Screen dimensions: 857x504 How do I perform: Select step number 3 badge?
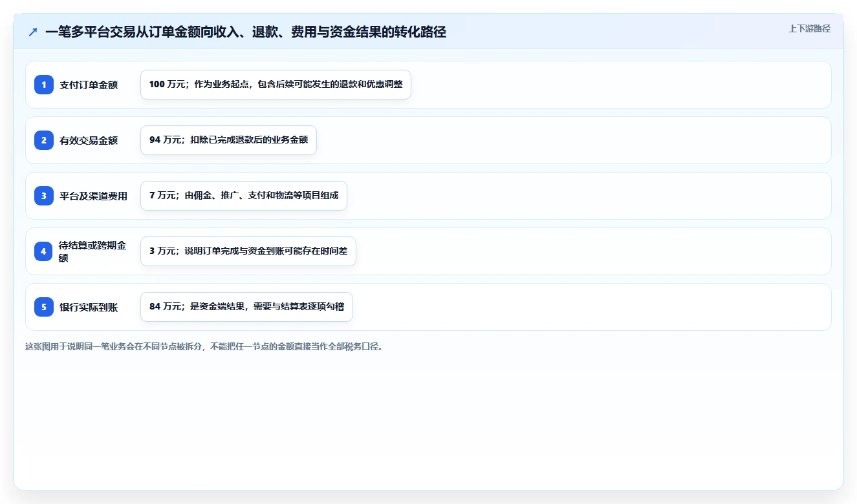coord(44,196)
